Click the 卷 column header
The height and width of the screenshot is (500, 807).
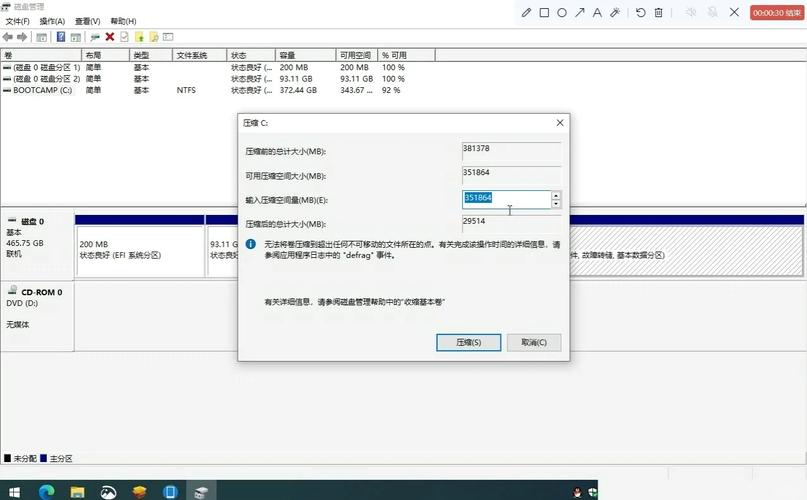(x=41, y=55)
